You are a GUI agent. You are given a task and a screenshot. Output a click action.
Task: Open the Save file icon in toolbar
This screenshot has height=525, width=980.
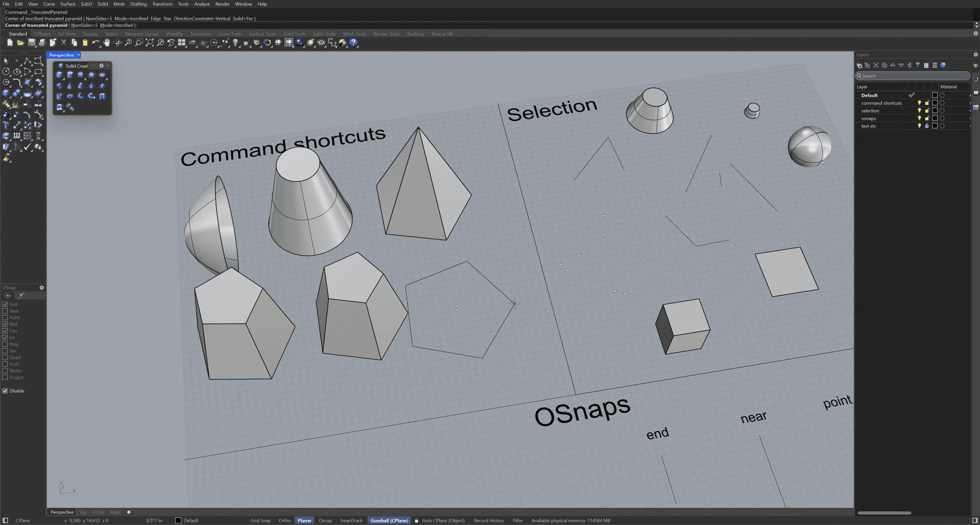pyautogui.click(x=32, y=43)
